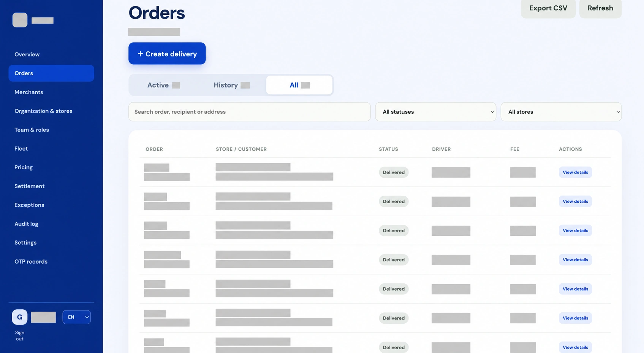Refresh the orders list
This screenshot has width=644, height=353.
point(600,8)
